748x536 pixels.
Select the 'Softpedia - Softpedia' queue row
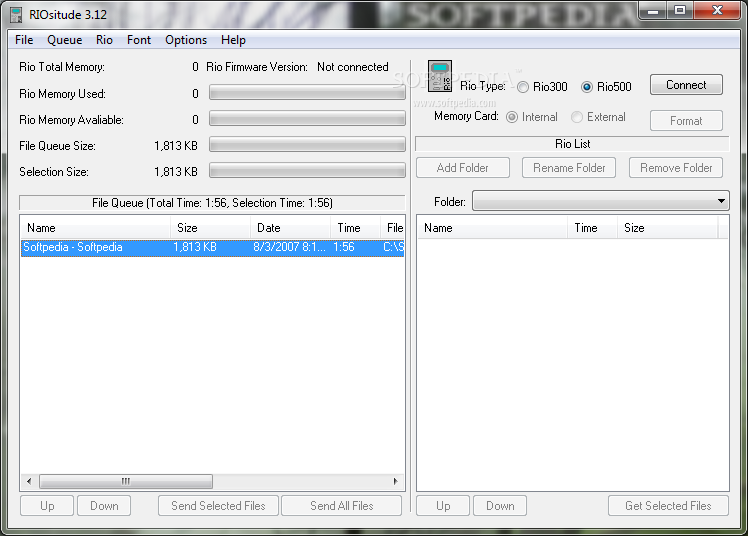[213, 247]
